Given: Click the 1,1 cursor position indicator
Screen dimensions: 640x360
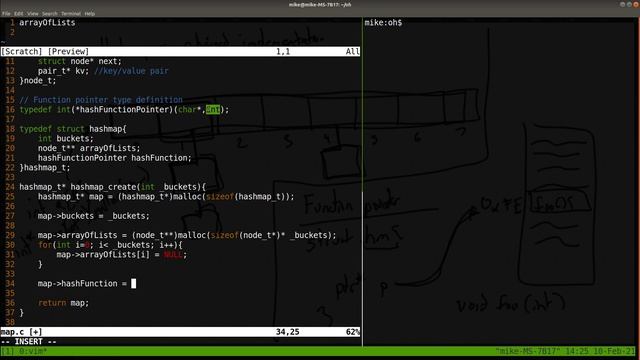Looking at the screenshot, I should point(283,51).
